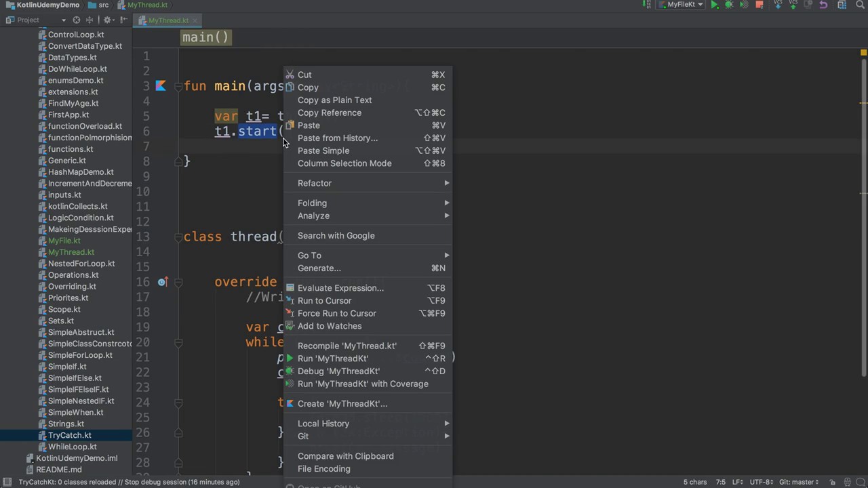The width and height of the screenshot is (868, 488).
Task: Select Add to Watches
Action: pos(367,326)
